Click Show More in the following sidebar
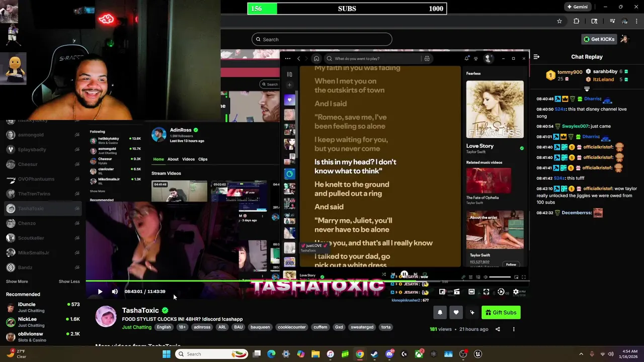The width and height of the screenshot is (644, 362). coord(17,282)
